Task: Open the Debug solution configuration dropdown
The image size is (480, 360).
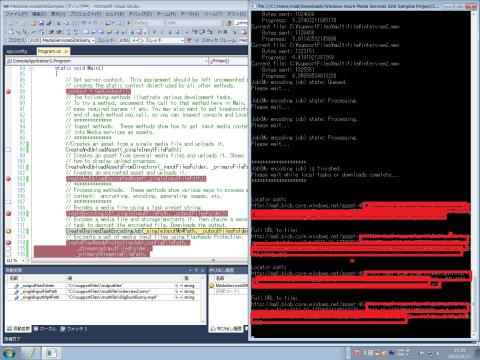Action: [149, 23]
